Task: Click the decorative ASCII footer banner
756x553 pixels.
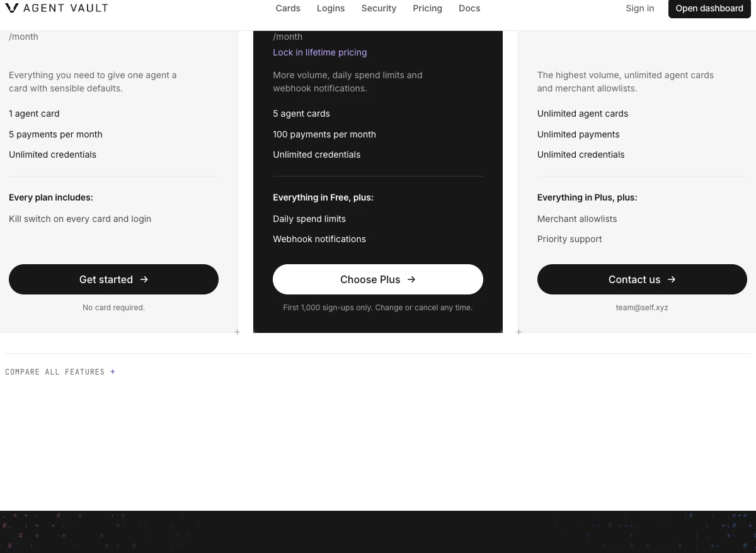Action: tap(378, 532)
